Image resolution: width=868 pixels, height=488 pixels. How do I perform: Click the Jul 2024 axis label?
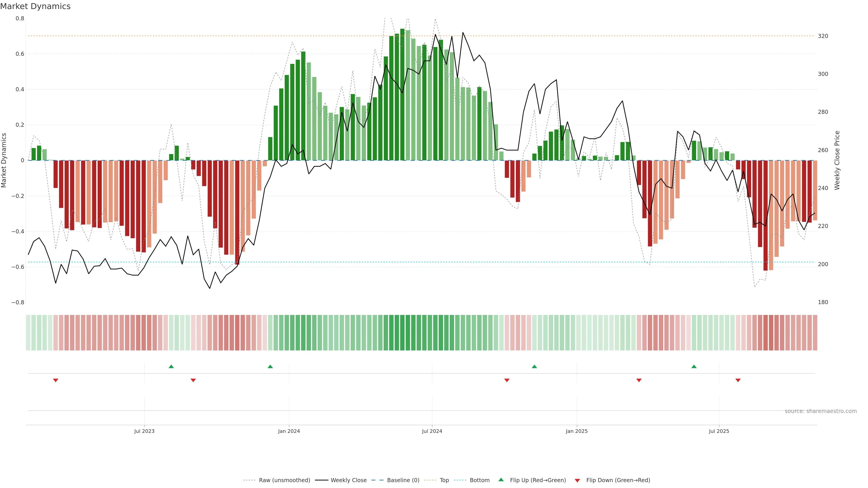[432, 431]
